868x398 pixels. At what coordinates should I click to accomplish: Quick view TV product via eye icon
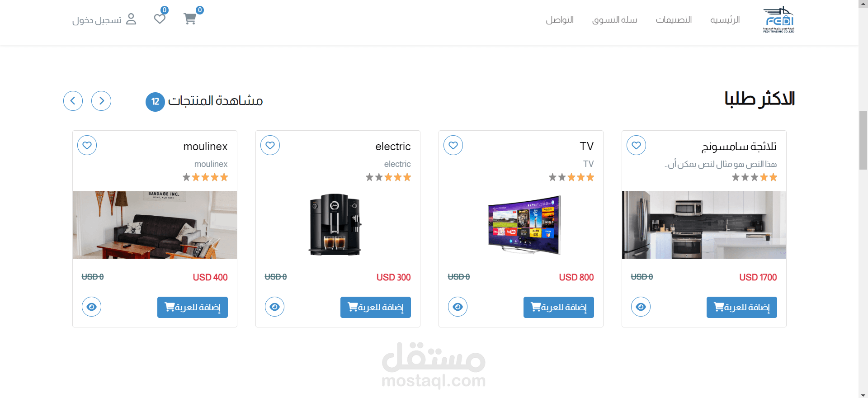pyautogui.click(x=458, y=307)
